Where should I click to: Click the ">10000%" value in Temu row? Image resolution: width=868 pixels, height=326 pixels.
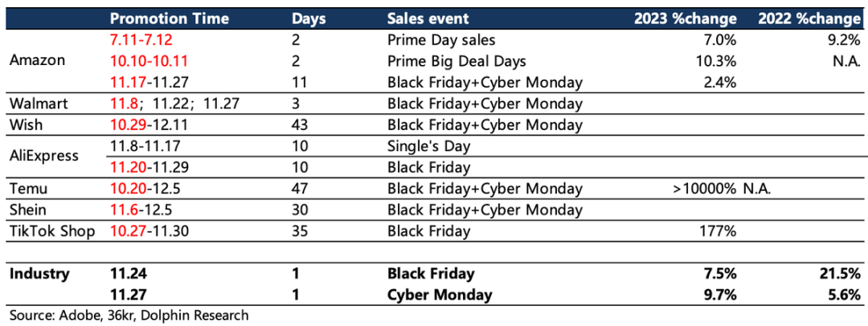point(702,189)
